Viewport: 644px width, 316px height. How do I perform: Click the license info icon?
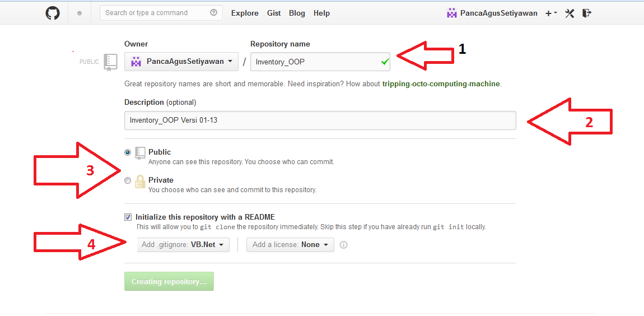click(344, 245)
